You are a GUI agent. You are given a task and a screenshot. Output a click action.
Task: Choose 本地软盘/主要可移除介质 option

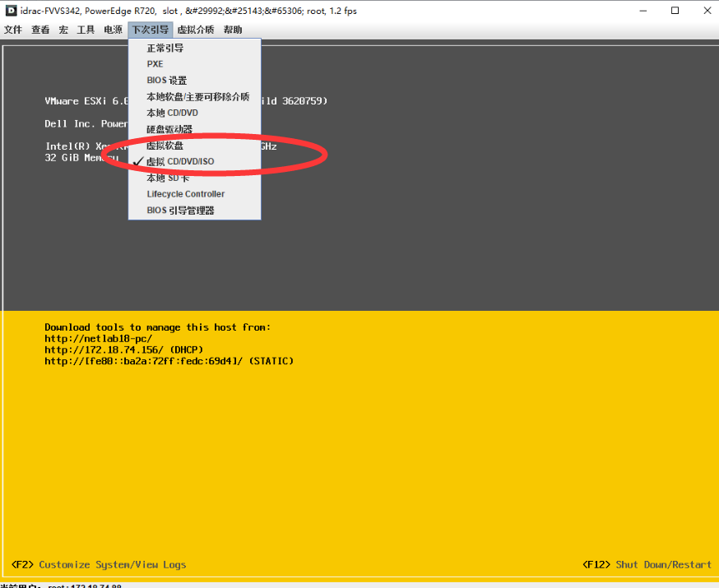tap(194, 97)
